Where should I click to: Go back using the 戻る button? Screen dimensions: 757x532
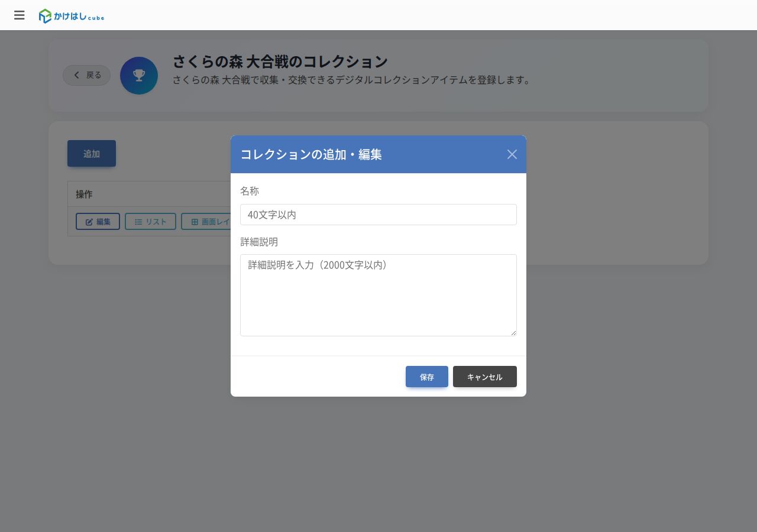pyautogui.click(x=87, y=75)
